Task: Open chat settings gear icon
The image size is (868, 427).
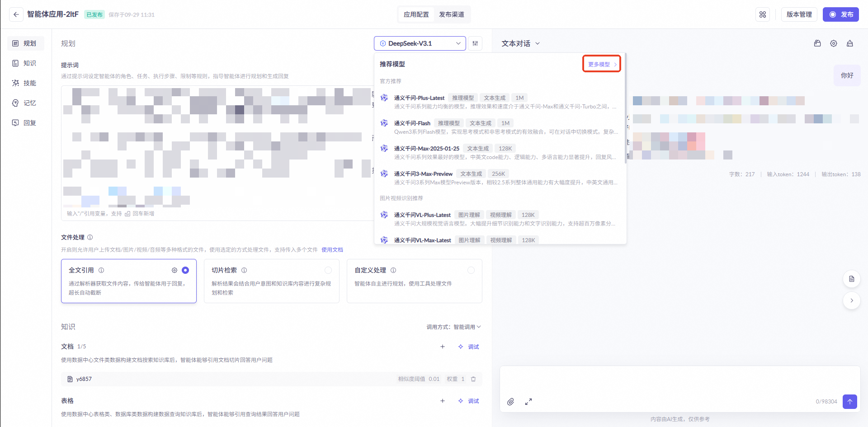Action: (x=834, y=43)
